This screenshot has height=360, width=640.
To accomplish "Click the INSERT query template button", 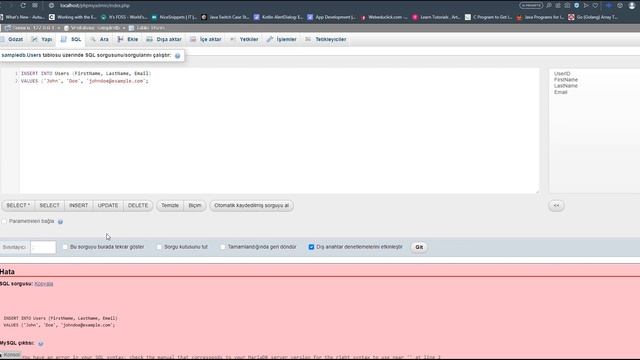I will coord(78,205).
